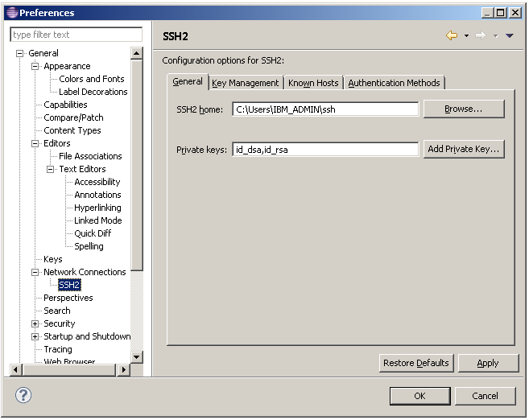The height and width of the screenshot is (420, 529).
Task: Open the Known Hosts tab
Action: tap(313, 83)
